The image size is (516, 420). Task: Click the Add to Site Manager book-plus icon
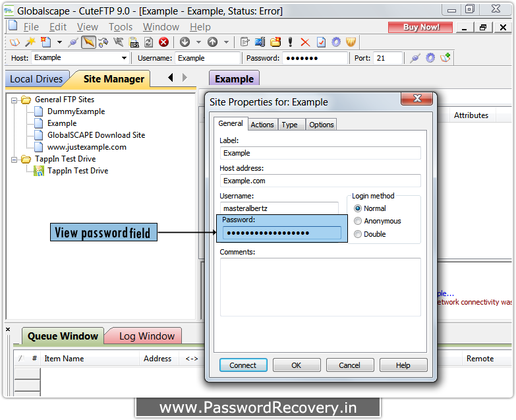tap(445, 57)
